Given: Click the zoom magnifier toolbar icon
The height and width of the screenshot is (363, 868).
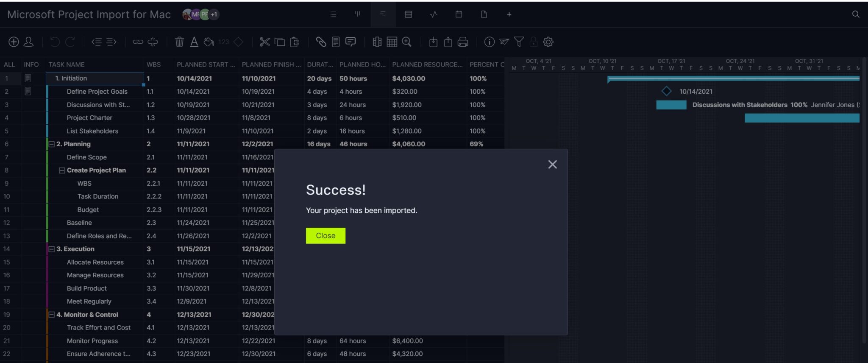Looking at the screenshot, I should click(x=407, y=42).
